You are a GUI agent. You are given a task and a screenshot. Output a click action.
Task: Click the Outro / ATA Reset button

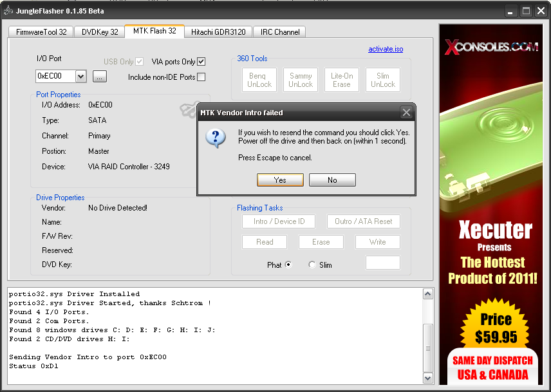[363, 221]
